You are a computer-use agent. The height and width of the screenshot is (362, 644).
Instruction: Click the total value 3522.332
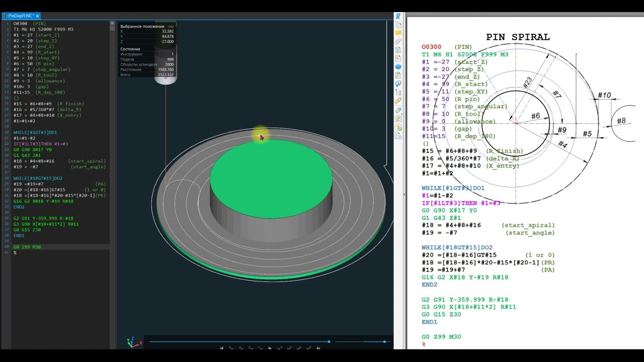click(166, 74)
